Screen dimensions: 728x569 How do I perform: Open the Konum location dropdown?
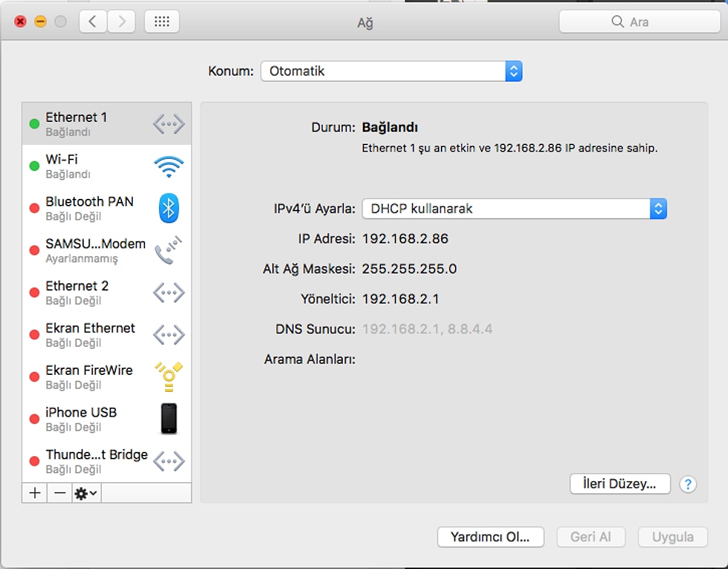tap(391, 71)
